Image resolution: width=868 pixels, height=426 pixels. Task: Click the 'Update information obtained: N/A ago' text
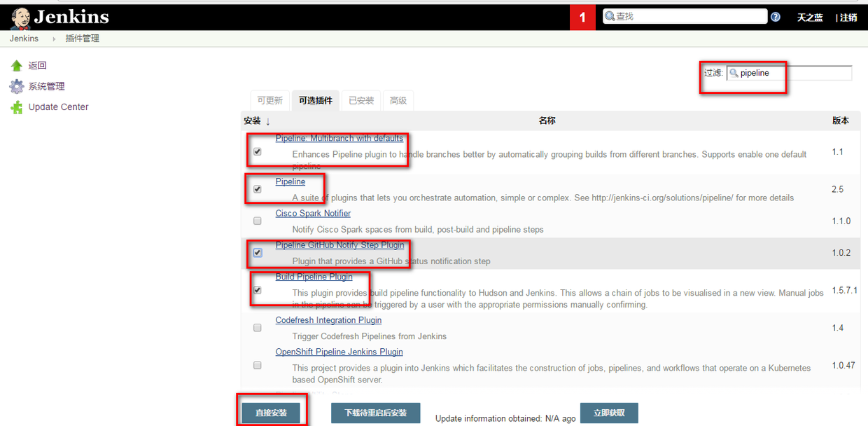point(505,418)
